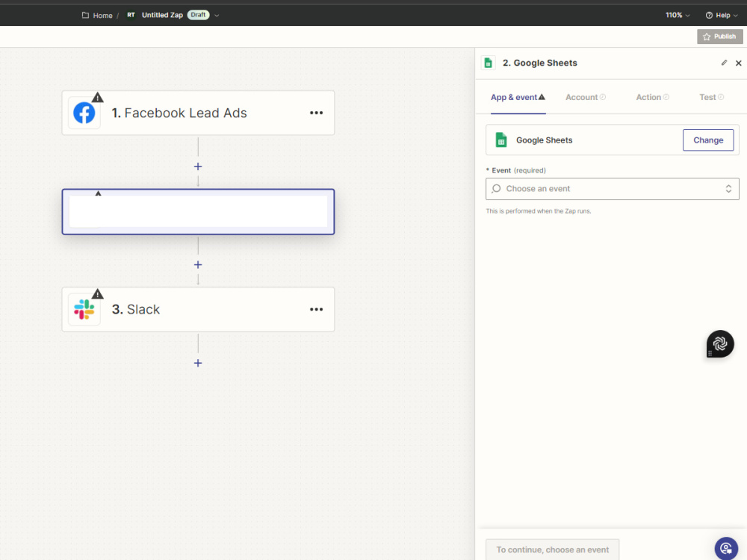This screenshot has width=747, height=560.
Task: Rename step with the pencil edit icon
Action: tap(724, 63)
